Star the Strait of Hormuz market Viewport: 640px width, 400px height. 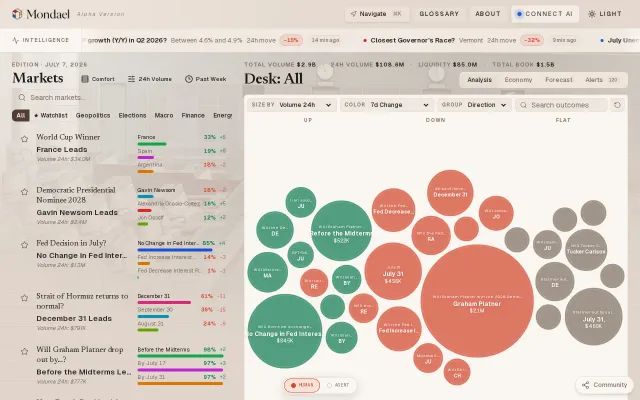pyautogui.click(x=24, y=298)
